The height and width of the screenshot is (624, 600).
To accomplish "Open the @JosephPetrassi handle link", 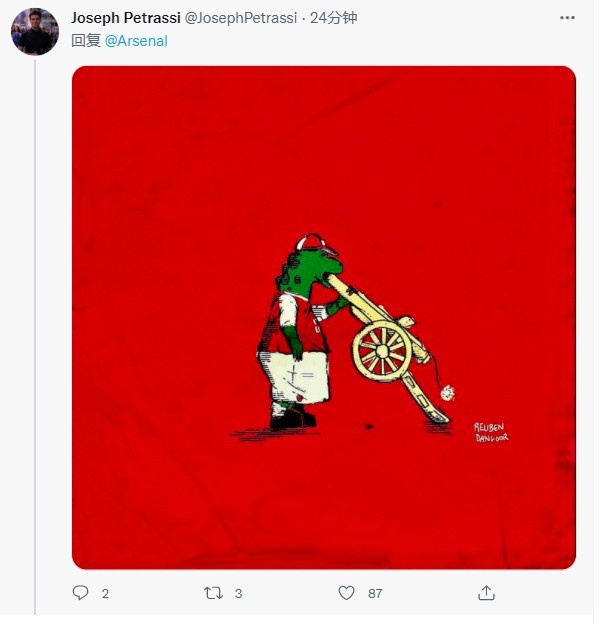I will tap(241, 18).
